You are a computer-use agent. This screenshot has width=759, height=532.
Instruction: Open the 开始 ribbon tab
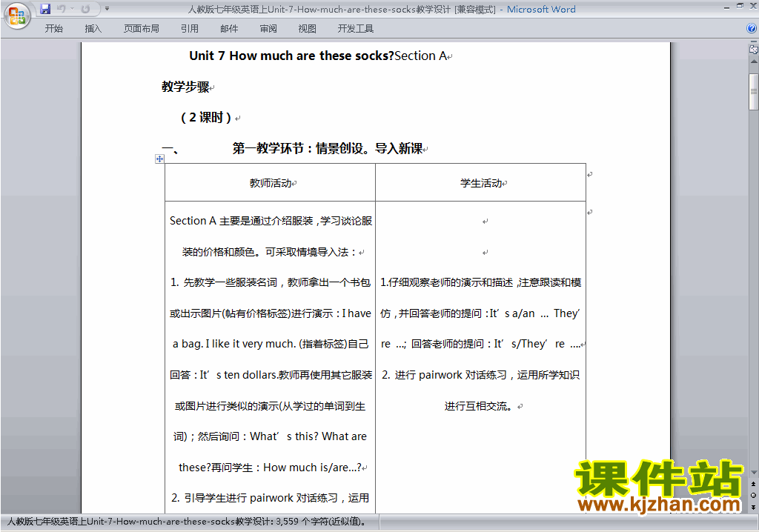click(x=53, y=29)
